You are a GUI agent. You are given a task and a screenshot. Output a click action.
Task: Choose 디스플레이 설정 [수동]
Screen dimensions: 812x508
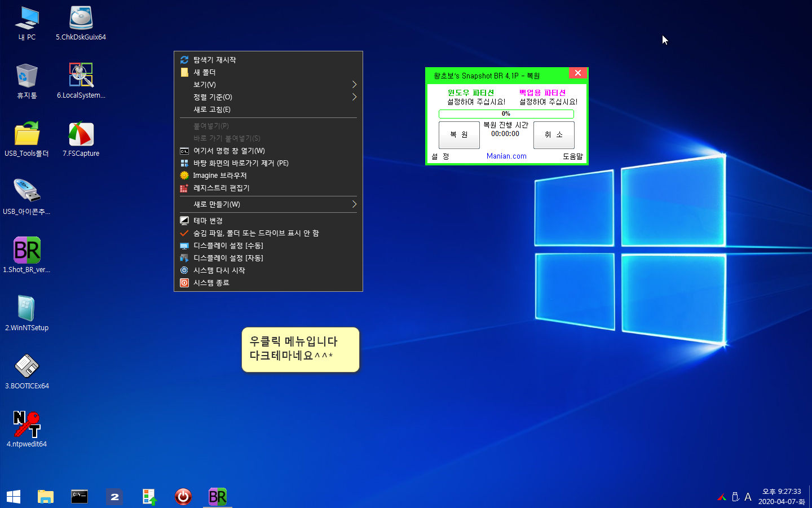tap(268, 246)
